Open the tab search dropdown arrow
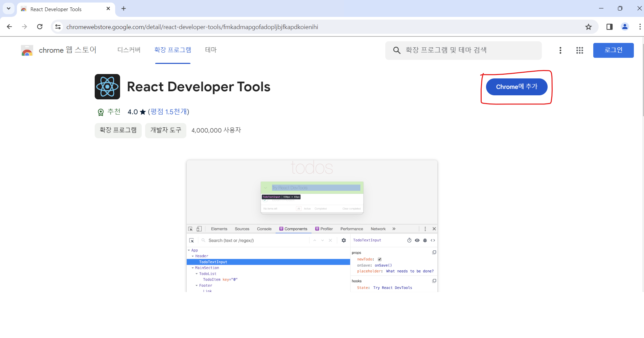 (8, 8)
